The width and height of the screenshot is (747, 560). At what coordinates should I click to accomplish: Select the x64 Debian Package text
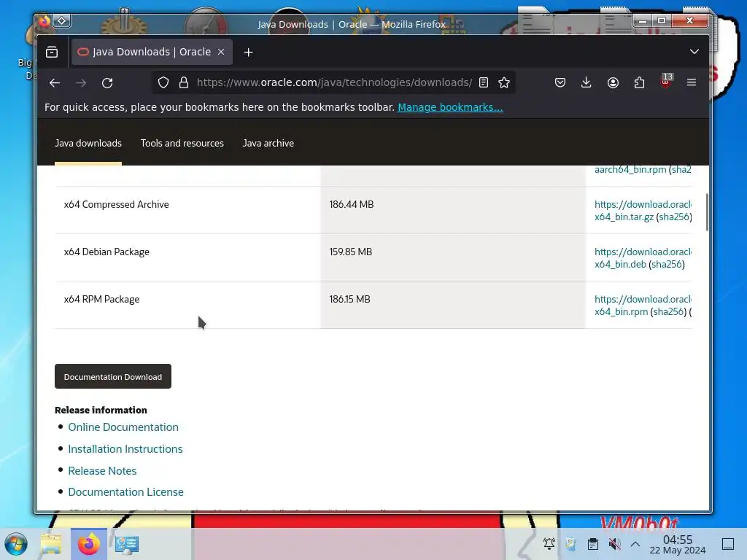[107, 252]
